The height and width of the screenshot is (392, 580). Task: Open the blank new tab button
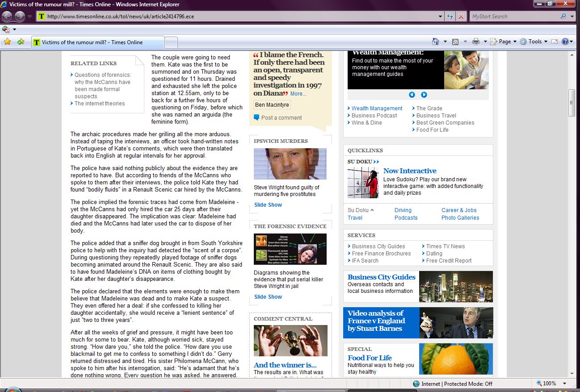coord(171,42)
